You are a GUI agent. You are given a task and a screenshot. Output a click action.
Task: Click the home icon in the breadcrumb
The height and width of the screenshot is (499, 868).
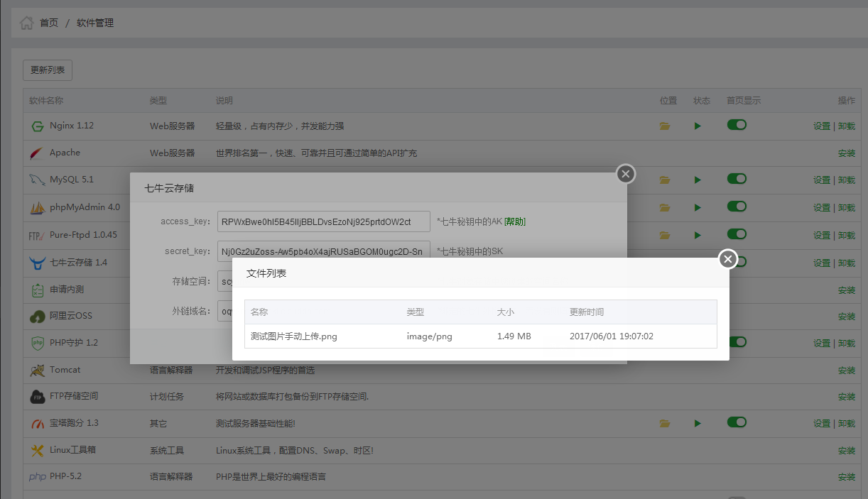tap(27, 23)
